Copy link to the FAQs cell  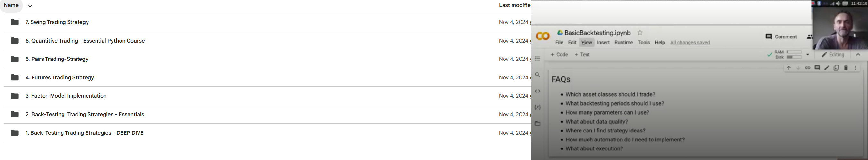(x=808, y=68)
